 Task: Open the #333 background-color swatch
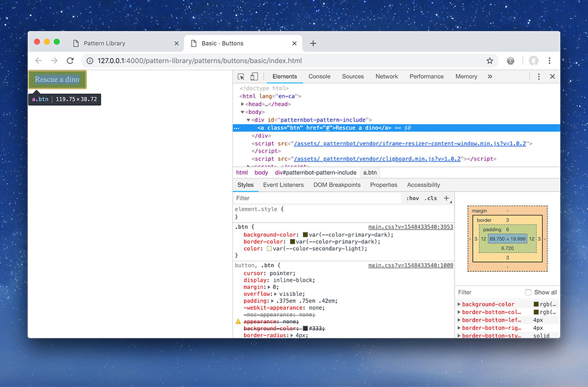tap(305, 328)
